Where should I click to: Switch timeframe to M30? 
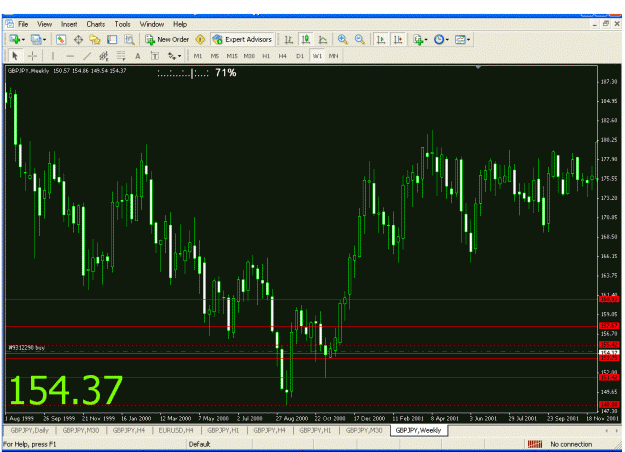pyautogui.click(x=249, y=56)
